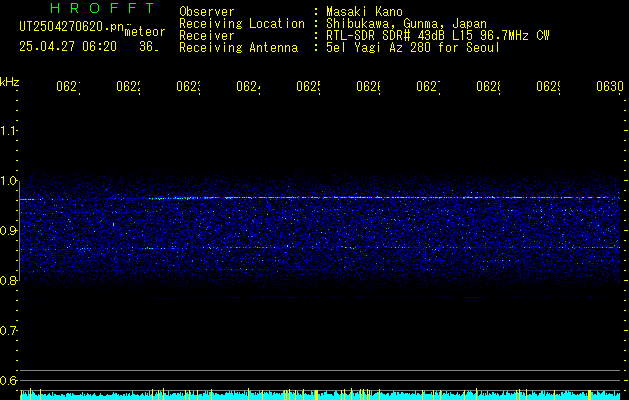Select the RTL-SDR SDR# 96.7MHz receiver text
629x400 pixels.
tap(438, 36)
